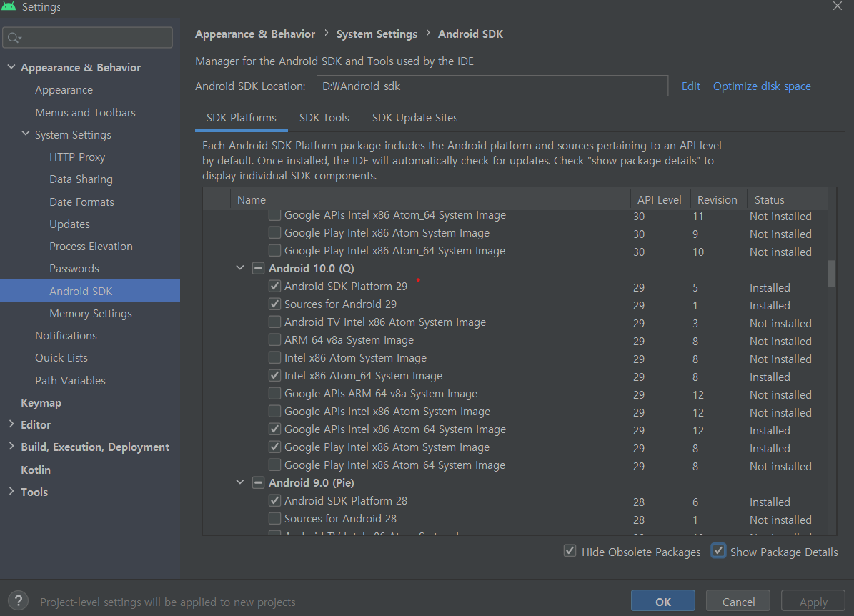The height and width of the screenshot is (616, 854).
Task: Open Passwords settings page
Action: (74, 269)
